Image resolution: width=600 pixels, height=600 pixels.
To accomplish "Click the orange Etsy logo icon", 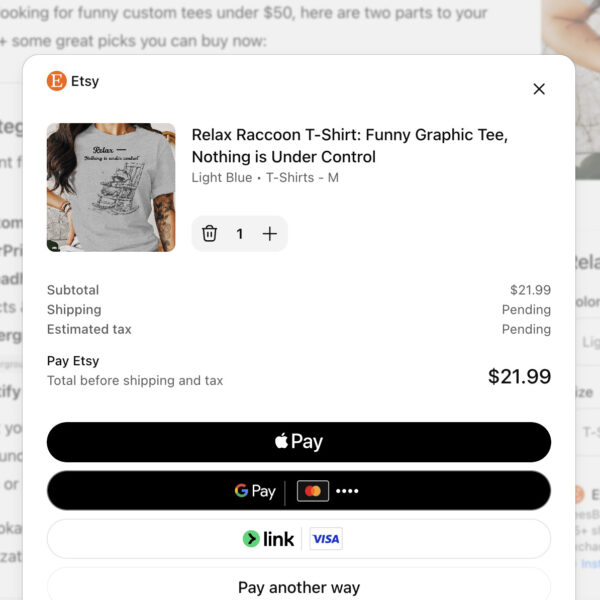I will click(57, 81).
